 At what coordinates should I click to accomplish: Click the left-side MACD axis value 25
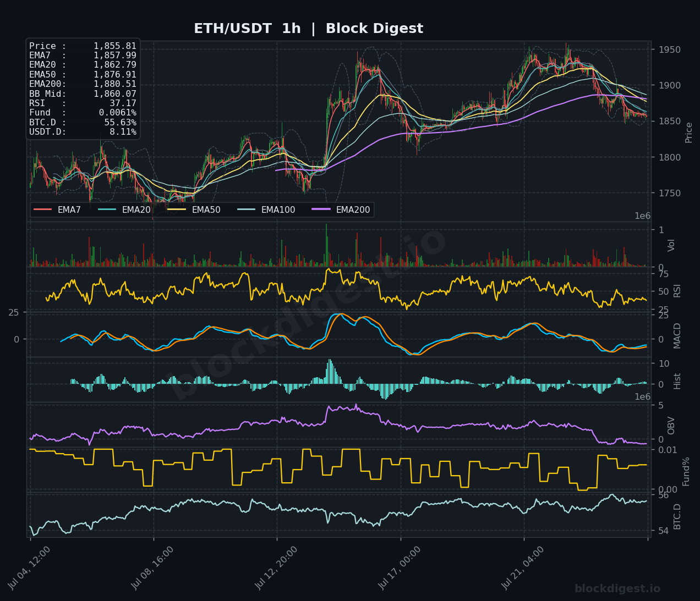[x=14, y=313]
